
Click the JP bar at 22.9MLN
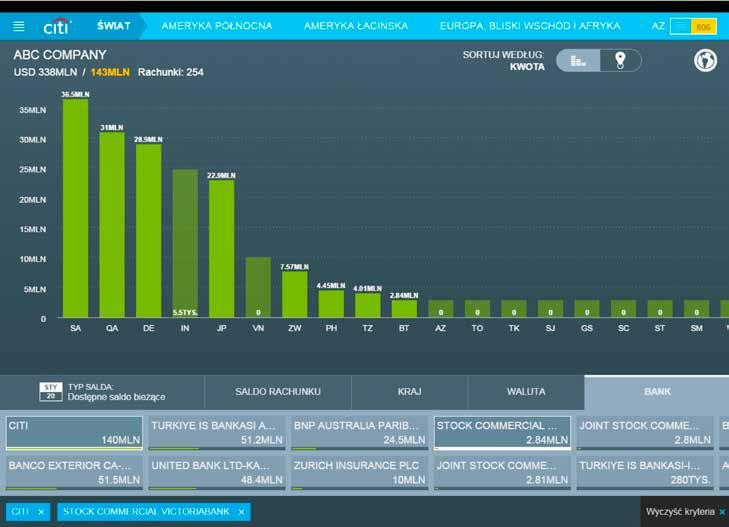click(222, 249)
